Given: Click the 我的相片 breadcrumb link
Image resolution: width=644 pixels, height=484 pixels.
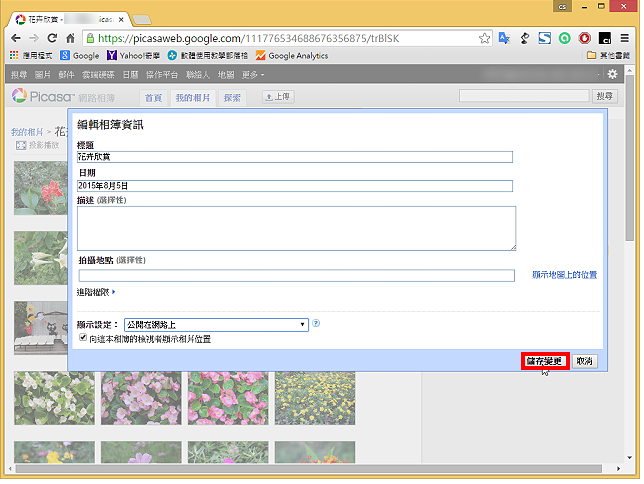Looking at the screenshot, I should pyautogui.click(x=27, y=132).
